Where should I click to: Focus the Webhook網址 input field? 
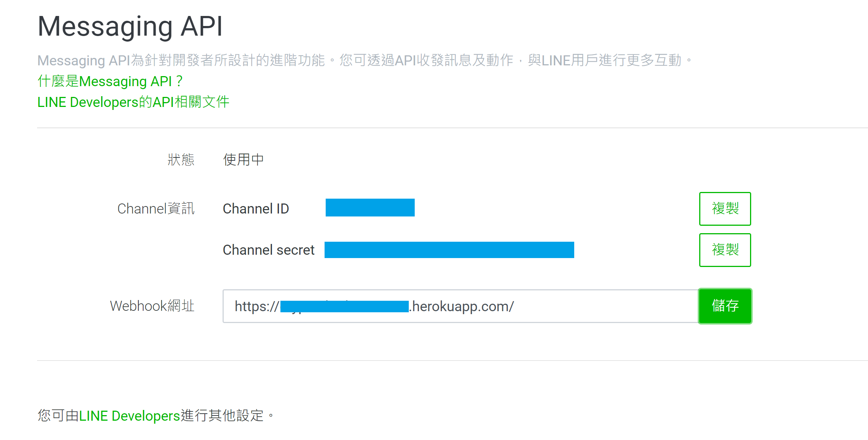(x=460, y=306)
